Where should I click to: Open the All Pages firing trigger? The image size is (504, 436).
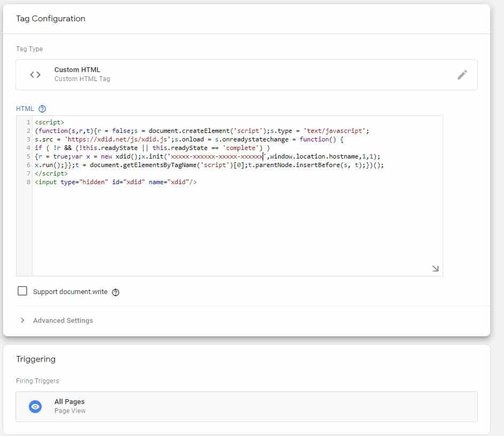pos(247,407)
